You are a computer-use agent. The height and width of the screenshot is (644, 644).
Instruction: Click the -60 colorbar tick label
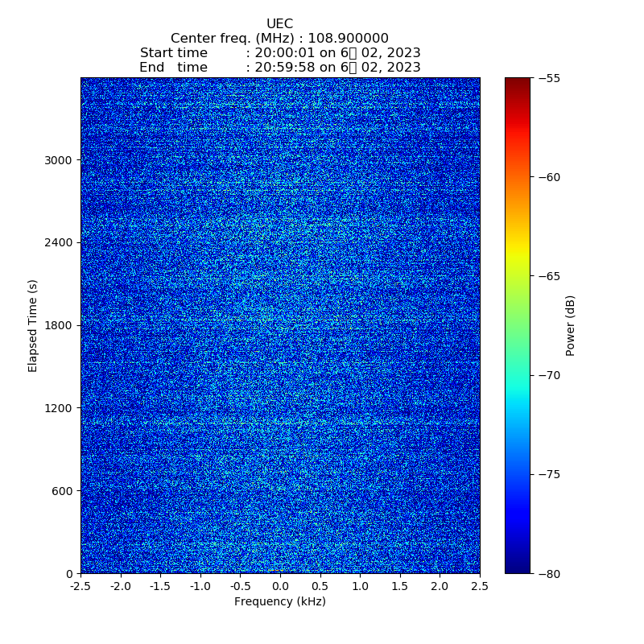(549, 177)
